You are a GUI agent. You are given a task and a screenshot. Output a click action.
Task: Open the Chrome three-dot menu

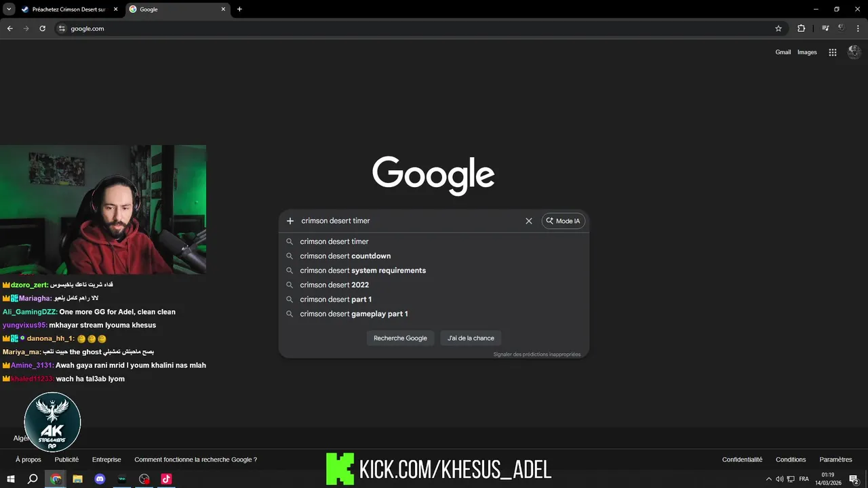pyautogui.click(x=858, y=28)
